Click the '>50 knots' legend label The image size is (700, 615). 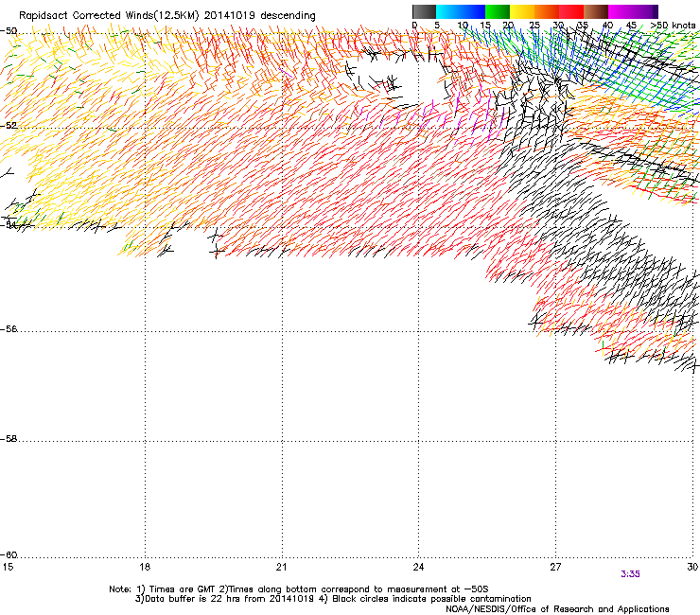[674, 26]
